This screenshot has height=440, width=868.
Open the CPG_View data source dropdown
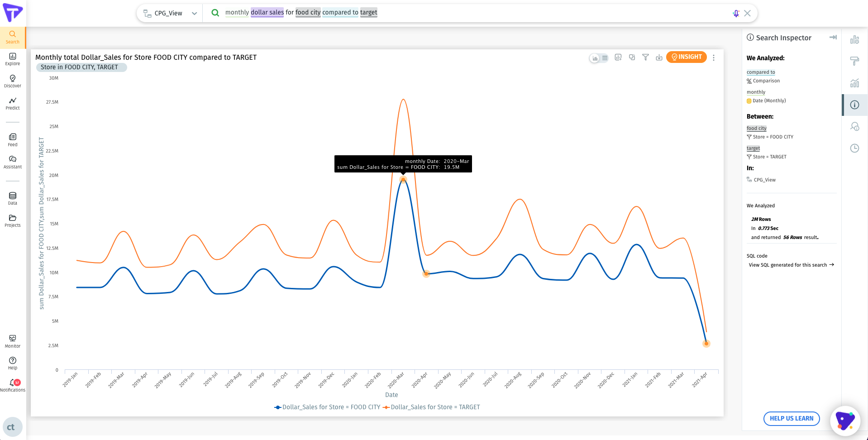[x=170, y=13]
